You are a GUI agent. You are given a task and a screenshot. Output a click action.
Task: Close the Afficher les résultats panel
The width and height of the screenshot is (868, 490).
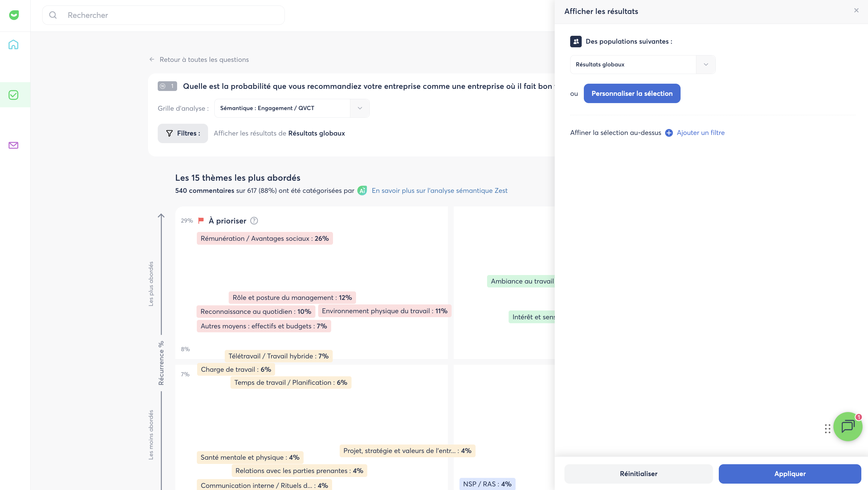[x=856, y=10]
